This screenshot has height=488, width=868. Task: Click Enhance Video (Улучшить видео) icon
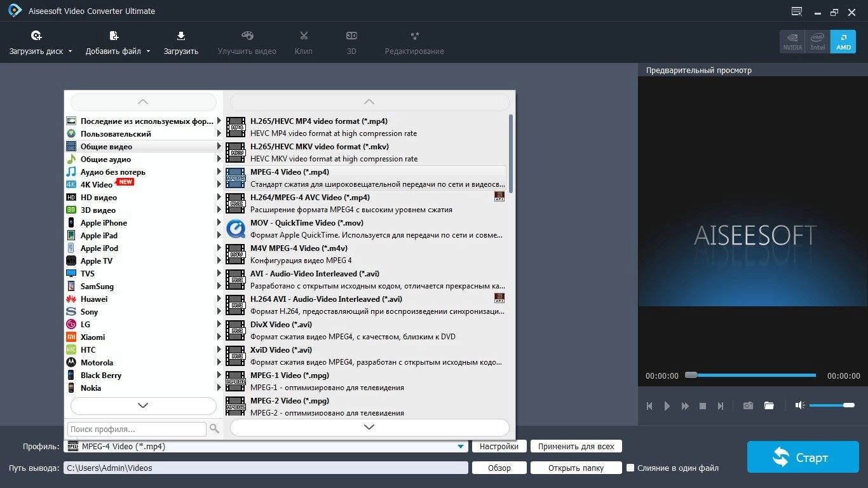point(247,36)
